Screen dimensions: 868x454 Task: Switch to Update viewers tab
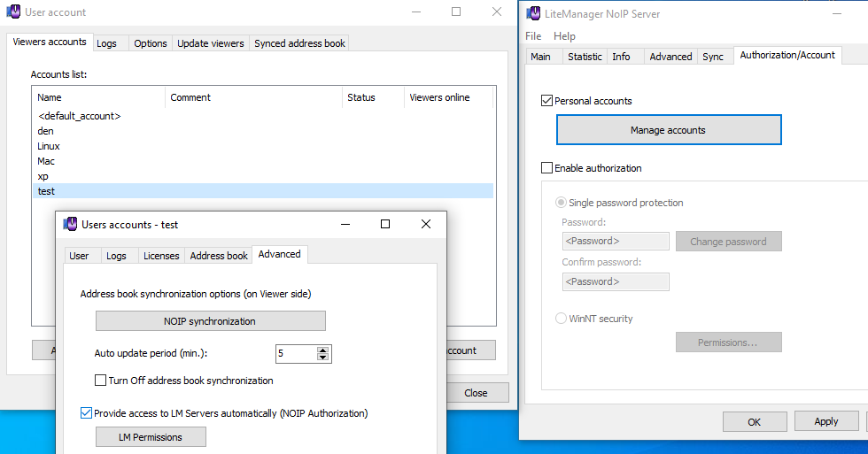click(x=211, y=43)
